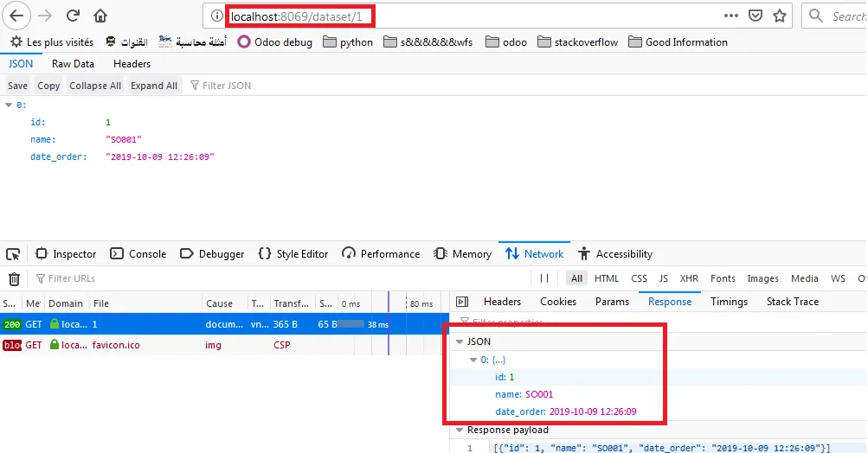
Task: Switch to the JSON viewer tab
Action: (x=21, y=64)
